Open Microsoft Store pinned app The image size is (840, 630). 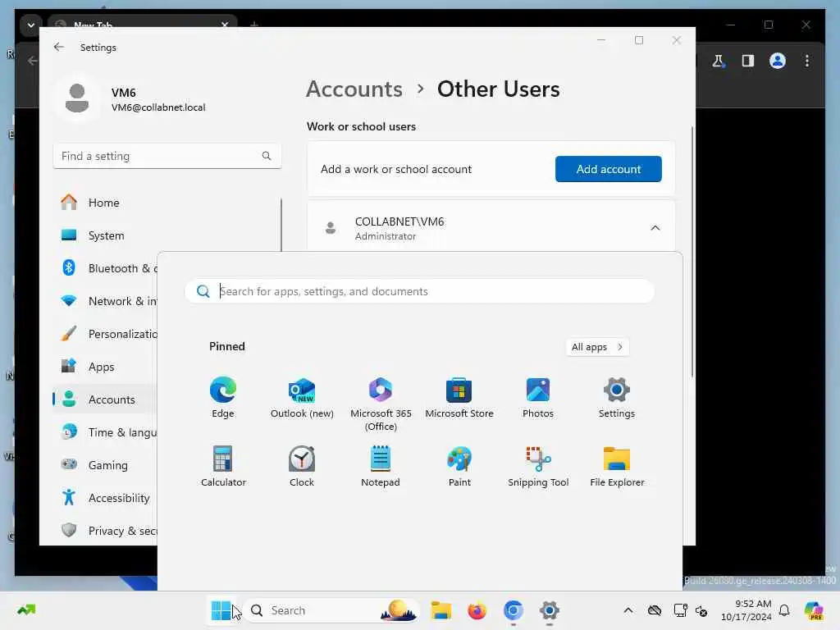pyautogui.click(x=459, y=398)
